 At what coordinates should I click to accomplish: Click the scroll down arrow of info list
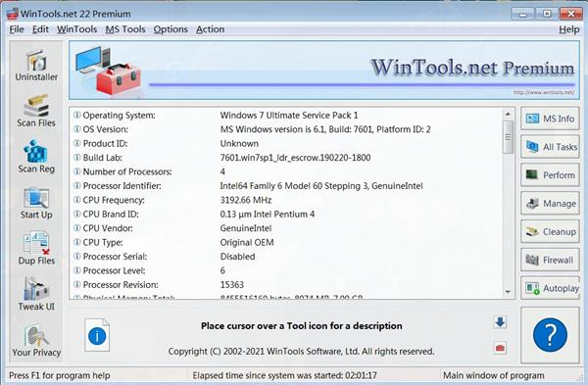click(508, 292)
